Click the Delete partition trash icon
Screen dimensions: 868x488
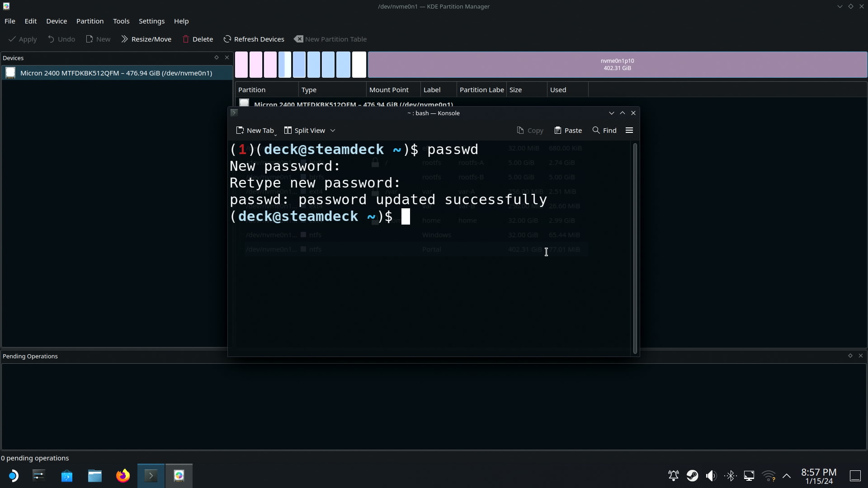click(x=186, y=39)
